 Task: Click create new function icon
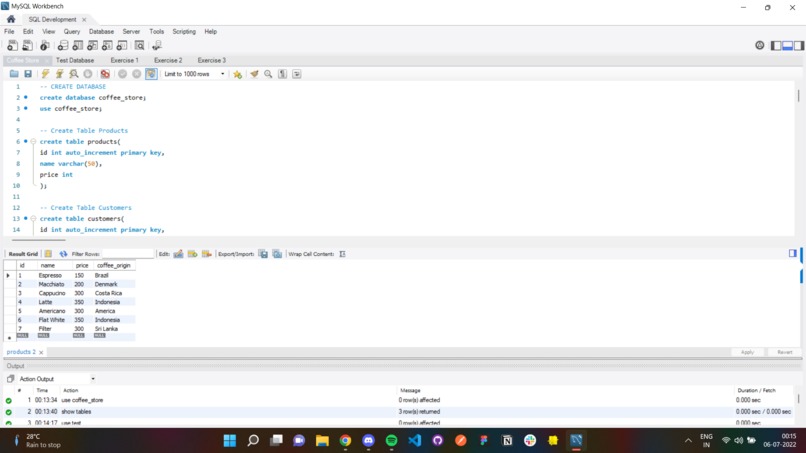click(x=122, y=46)
